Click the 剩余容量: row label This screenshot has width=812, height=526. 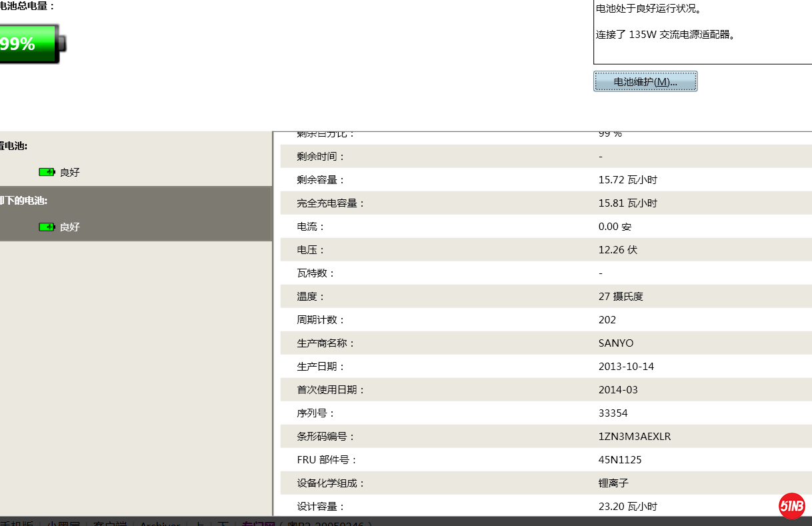pos(321,180)
